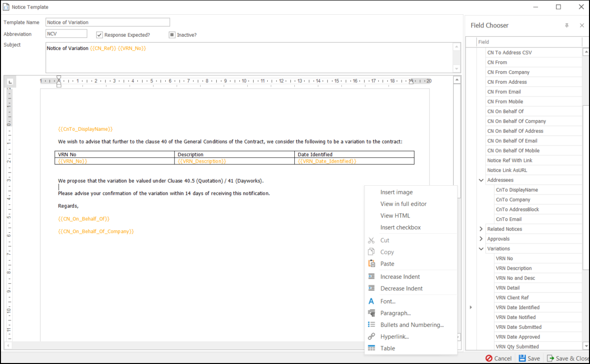
Task: Expand the Related Notices group
Action: tap(482, 229)
